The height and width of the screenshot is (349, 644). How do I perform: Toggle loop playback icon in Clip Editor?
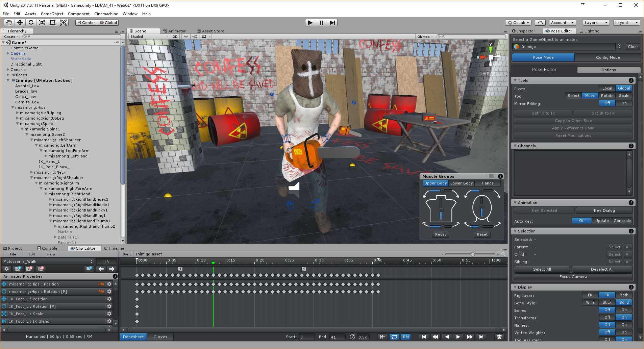(x=394, y=337)
